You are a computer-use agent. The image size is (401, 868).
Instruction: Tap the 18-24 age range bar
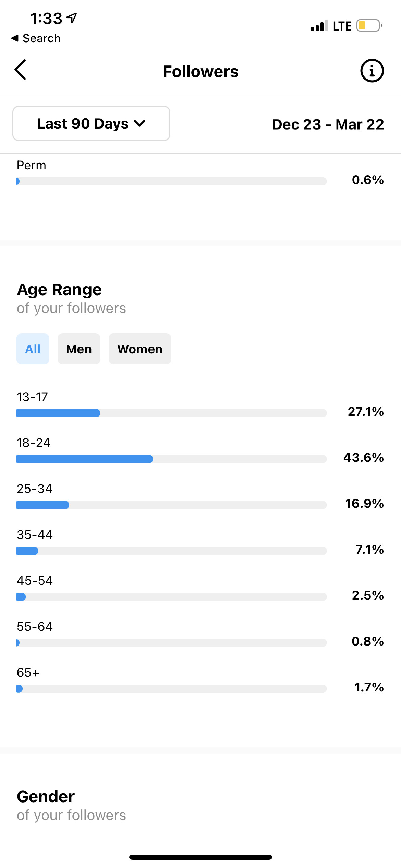tap(171, 459)
